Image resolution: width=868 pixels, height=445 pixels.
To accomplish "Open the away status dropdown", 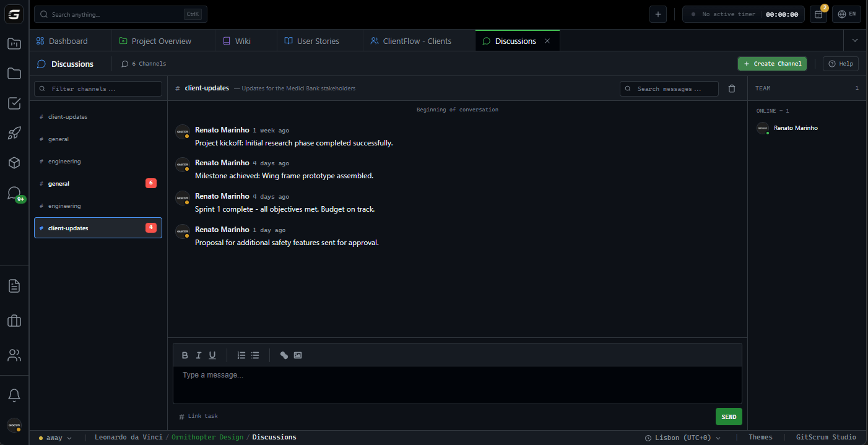I will pyautogui.click(x=55, y=438).
